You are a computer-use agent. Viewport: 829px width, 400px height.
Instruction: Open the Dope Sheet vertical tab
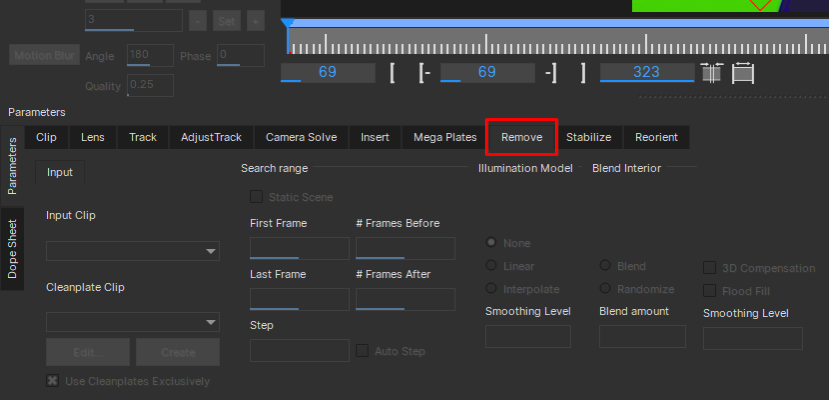tap(13, 249)
